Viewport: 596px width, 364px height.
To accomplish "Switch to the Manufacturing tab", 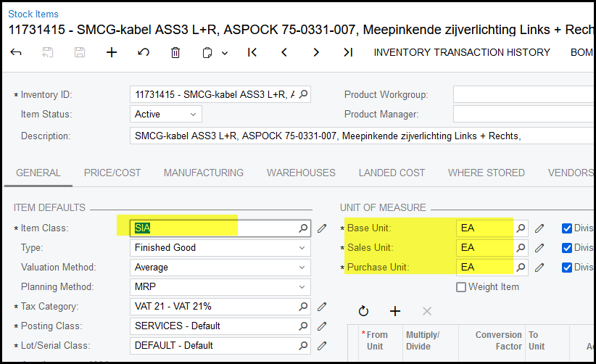I will pos(203,173).
